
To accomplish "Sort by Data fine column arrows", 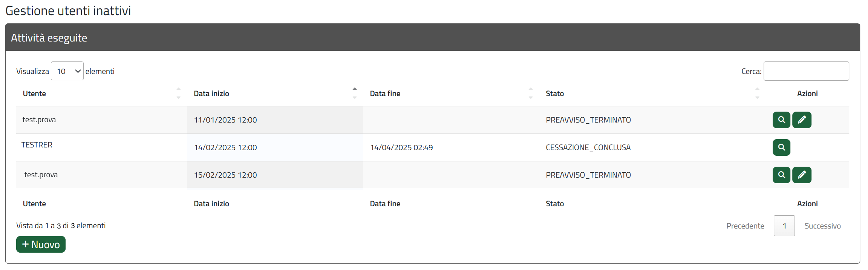I will click(x=531, y=93).
